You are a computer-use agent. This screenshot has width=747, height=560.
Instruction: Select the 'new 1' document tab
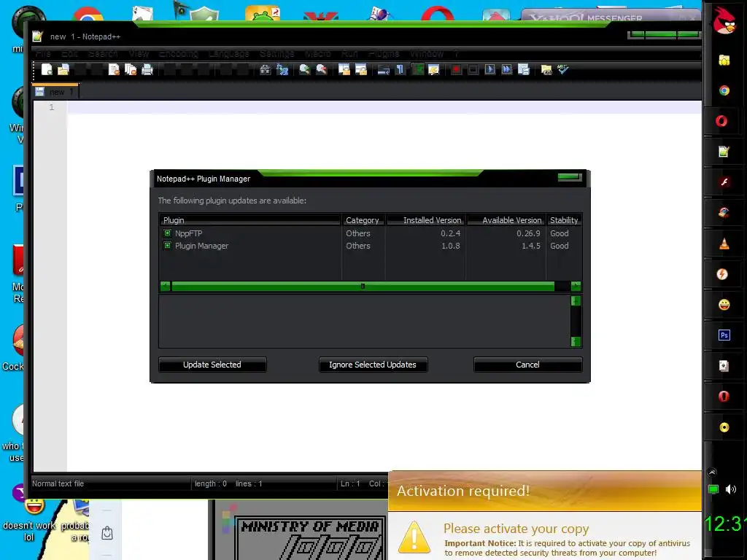click(x=55, y=92)
